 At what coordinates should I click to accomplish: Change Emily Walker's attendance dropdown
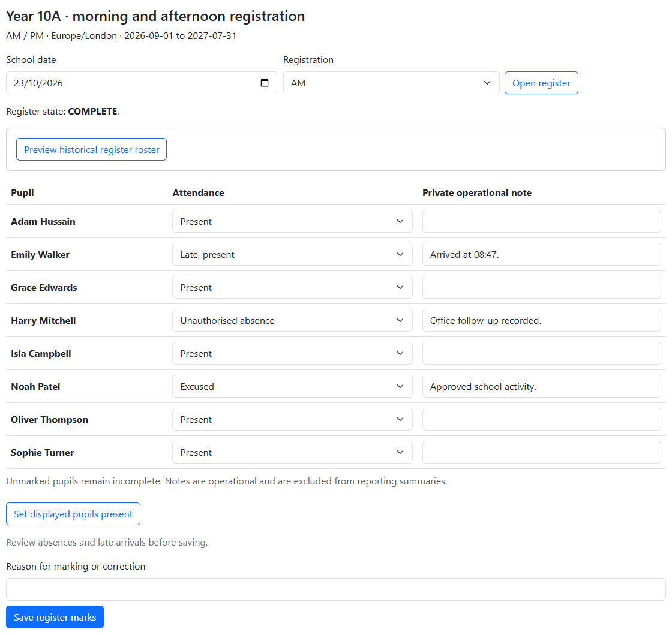pos(292,254)
